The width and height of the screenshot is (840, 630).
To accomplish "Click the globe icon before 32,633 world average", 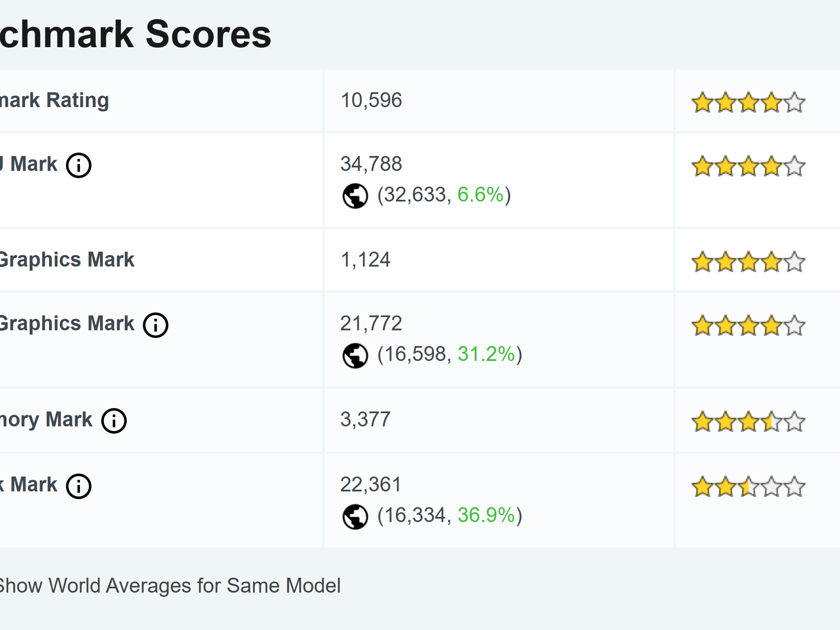I will (x=355, y=196).
